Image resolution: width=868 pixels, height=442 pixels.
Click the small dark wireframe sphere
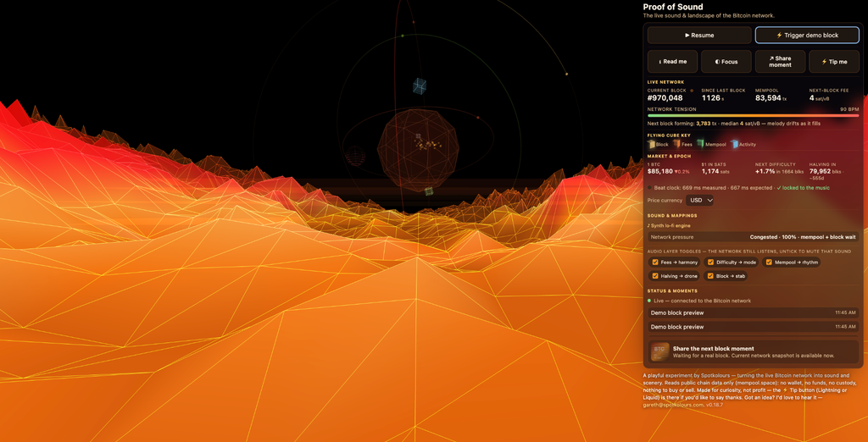click(x=355, y=157)
